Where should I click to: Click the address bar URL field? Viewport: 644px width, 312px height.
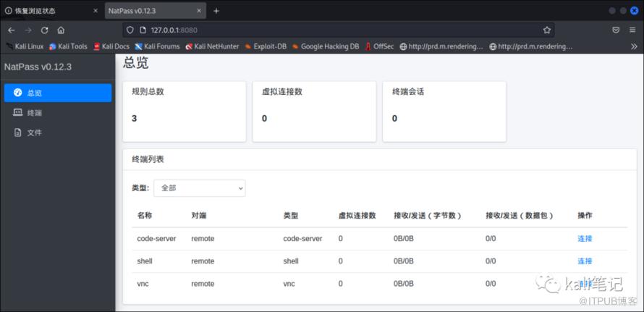click(326, 30)
